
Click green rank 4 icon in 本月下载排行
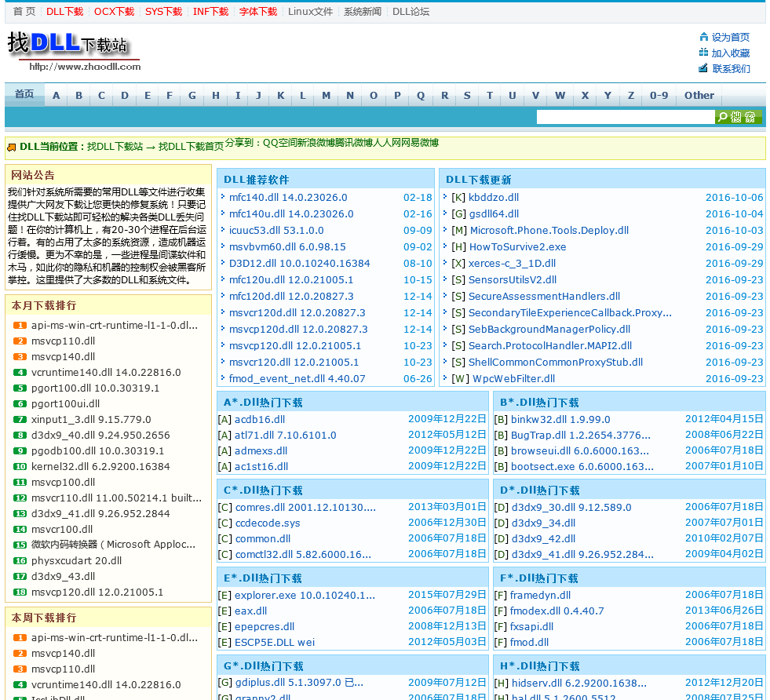(20, 372)
